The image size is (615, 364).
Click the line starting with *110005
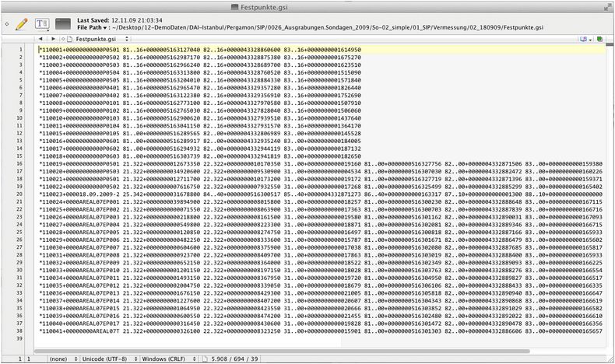coord(199,80)
